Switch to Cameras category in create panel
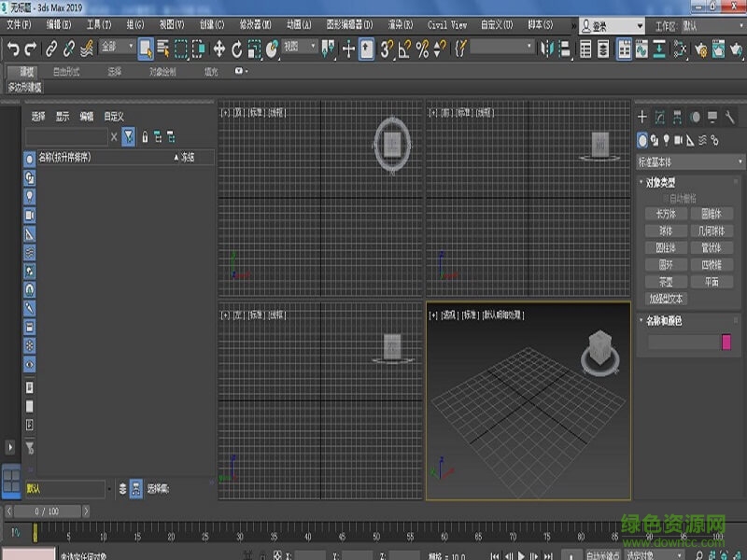The width and height of the screenshot is (747, 560). 679,141
